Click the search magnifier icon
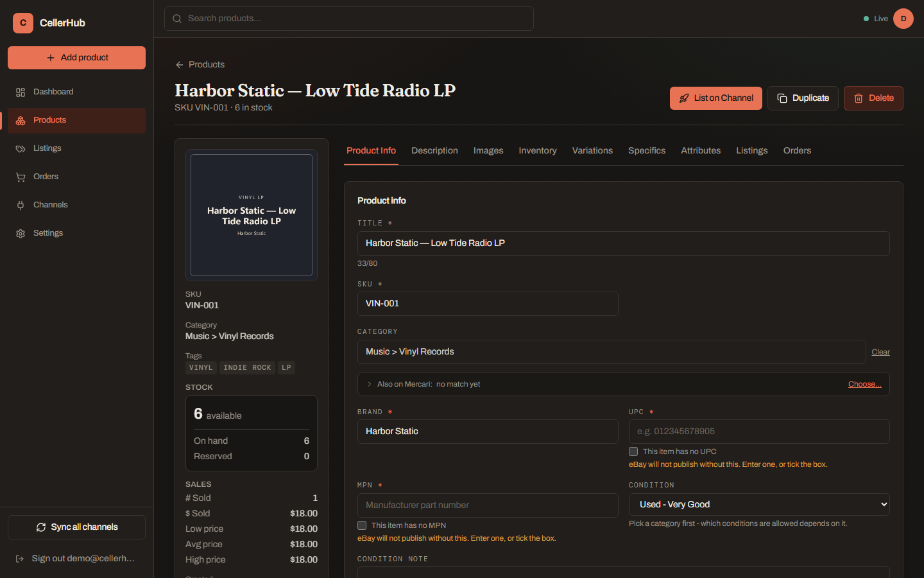This screenshot has height=578, width=924. (x=177, y=19)
